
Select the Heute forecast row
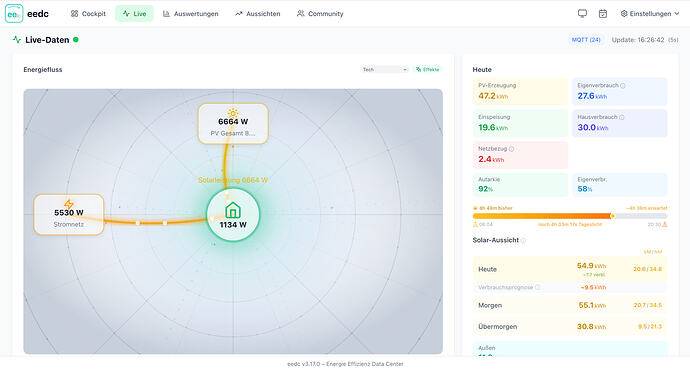(570, 269)
